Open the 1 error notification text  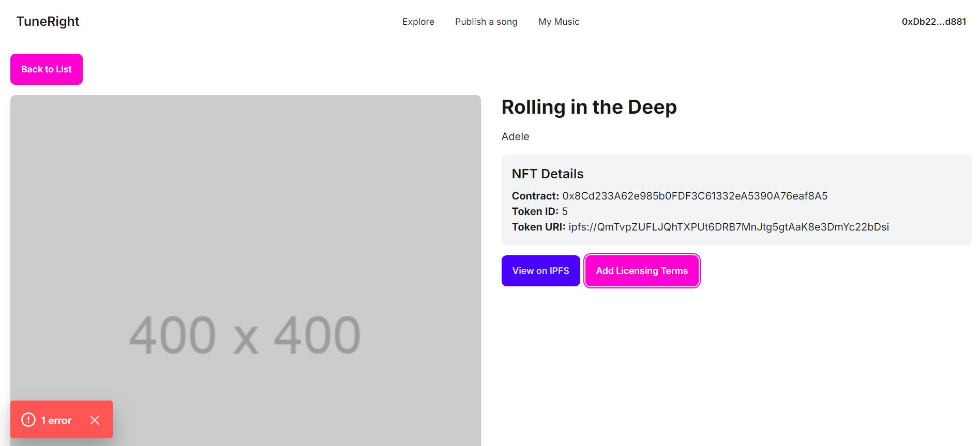pyautogui.click(x=56, y=421)
